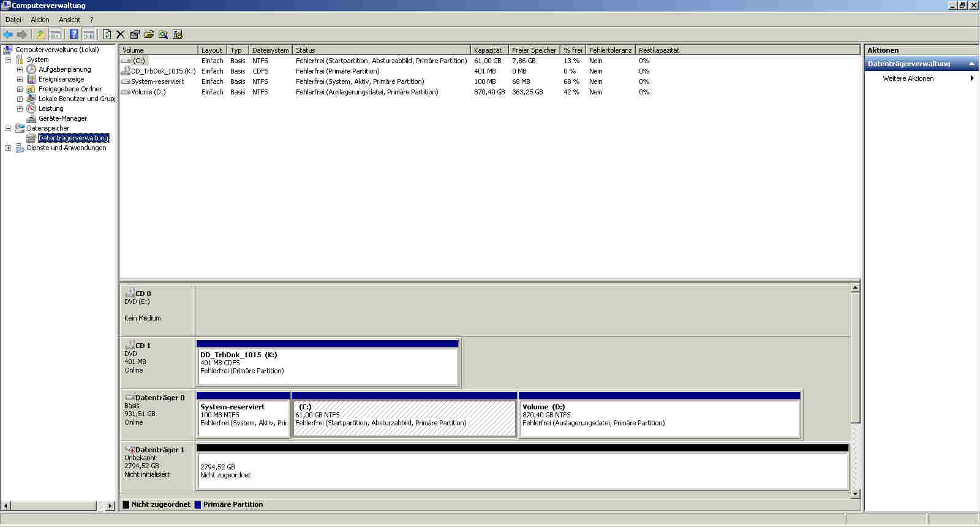980x527 pixels.
Task: Click the Delete X toolbar icon
Action: [x=121, y=34]
